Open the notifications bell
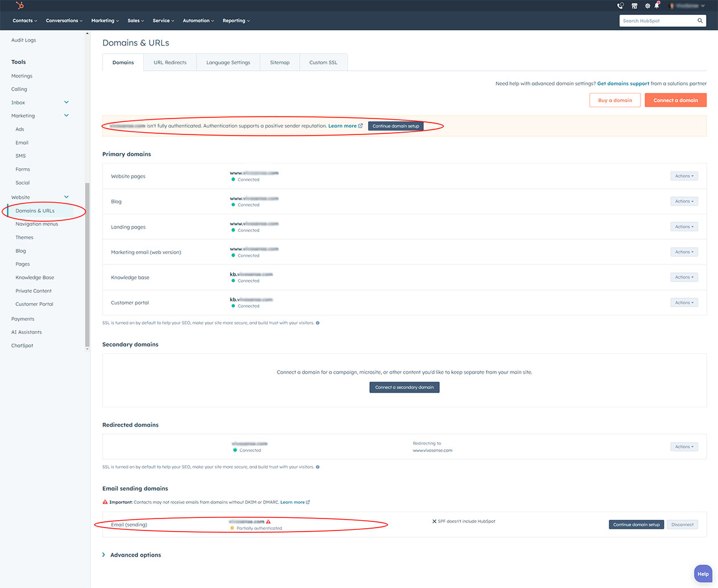Viewport: 718px width, 588px height. (657, 5)
